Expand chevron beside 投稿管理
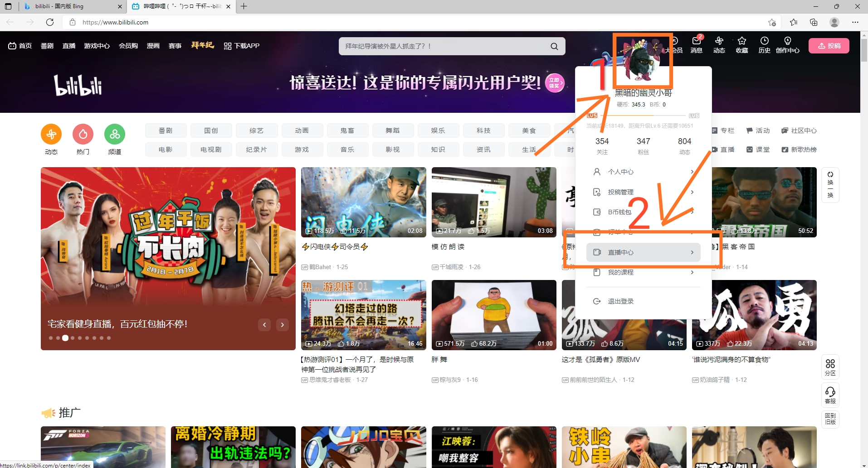The image size is (868, 468). point(692,192)
